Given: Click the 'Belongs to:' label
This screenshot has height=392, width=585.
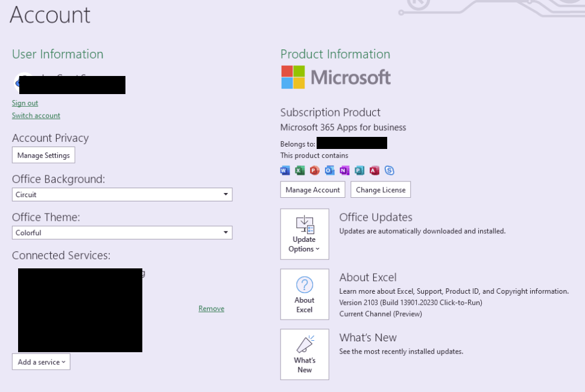Looking at the screenshot, I should (298, 144).
